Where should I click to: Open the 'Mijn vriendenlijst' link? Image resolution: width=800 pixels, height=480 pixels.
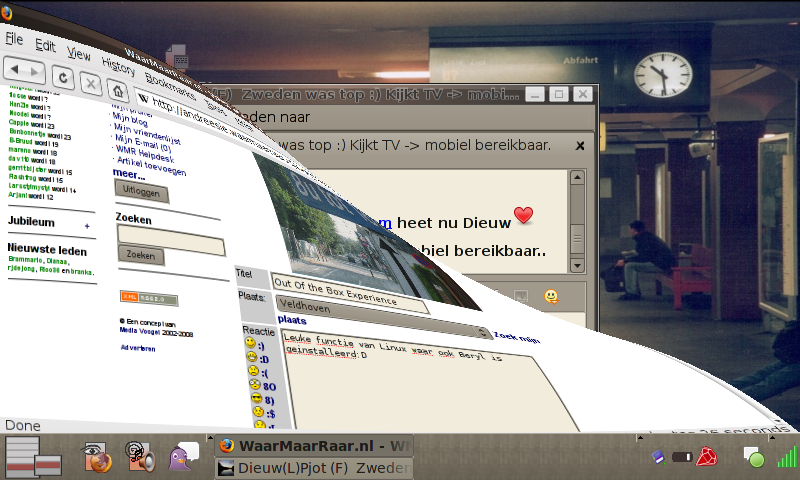(148, 128)
